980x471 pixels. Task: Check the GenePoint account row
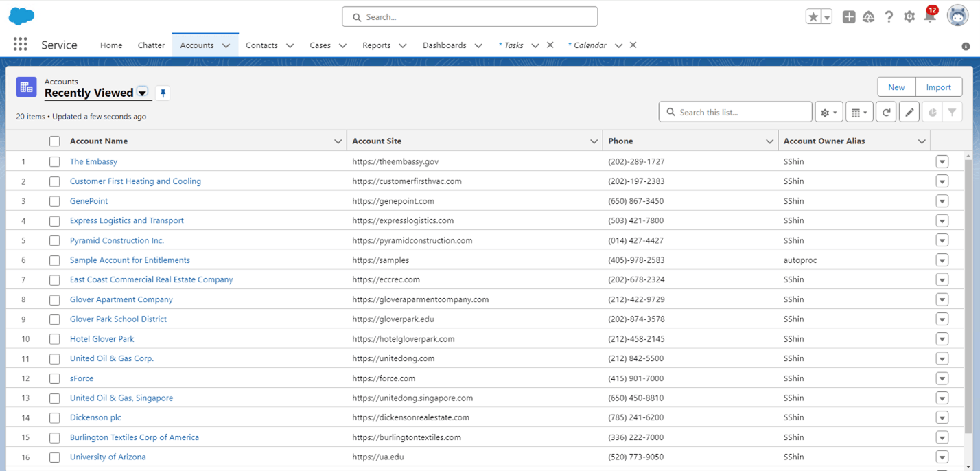[55, 201]
